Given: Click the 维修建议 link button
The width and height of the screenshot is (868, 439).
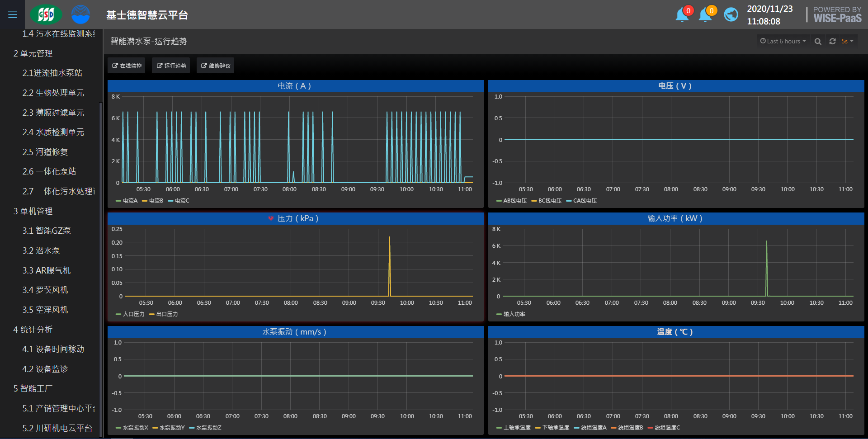Looking at the screenshot, I should pos(216,66).
